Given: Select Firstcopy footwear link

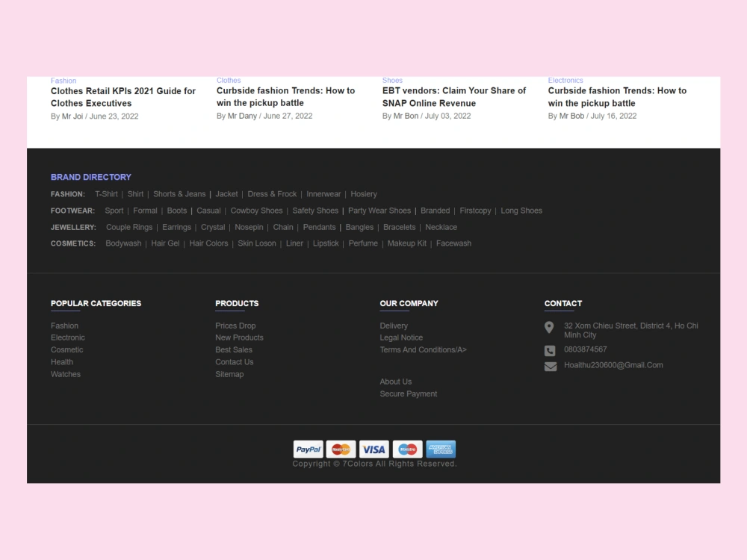Looking at the screenshot, I should click(475, 211).
